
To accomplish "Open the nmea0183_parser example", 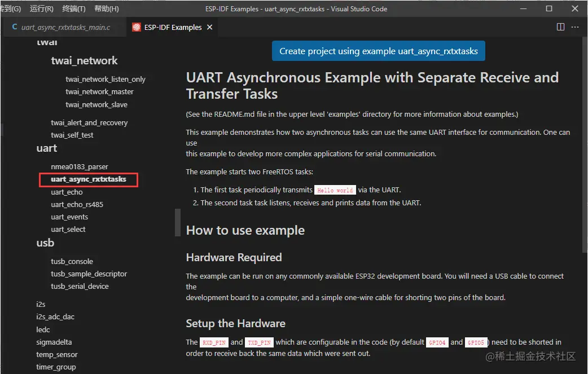I will click(80, 166).
